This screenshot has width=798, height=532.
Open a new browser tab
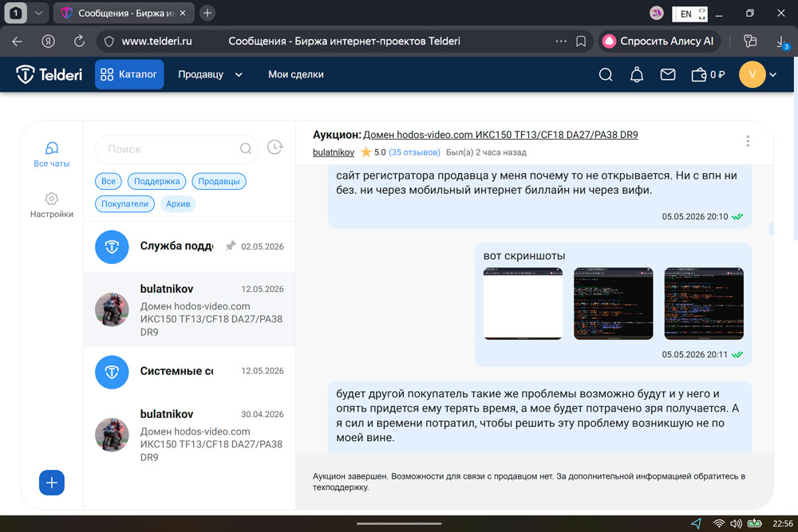(207, 14)
